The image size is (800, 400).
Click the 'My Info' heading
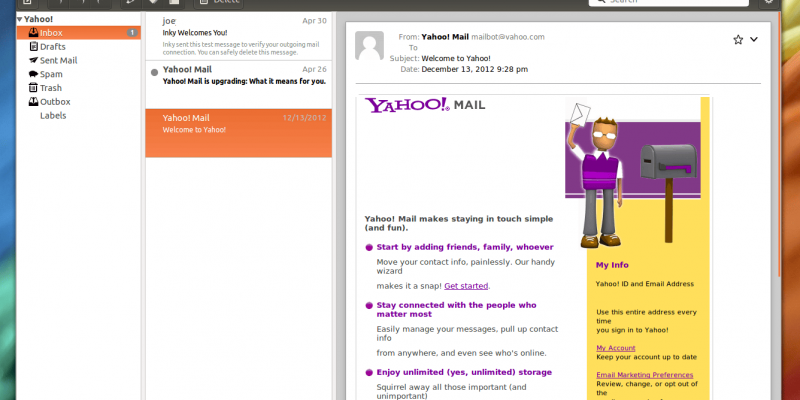(x=612, y=265)
